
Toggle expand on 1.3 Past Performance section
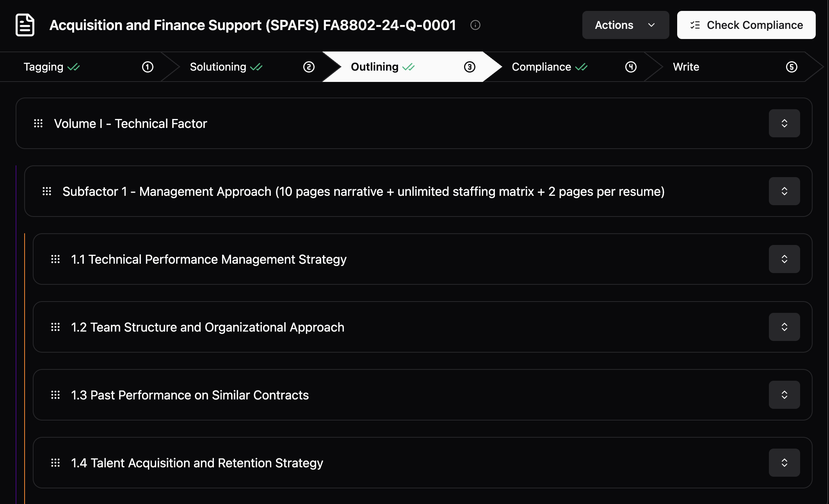click(x=784, y=395)
